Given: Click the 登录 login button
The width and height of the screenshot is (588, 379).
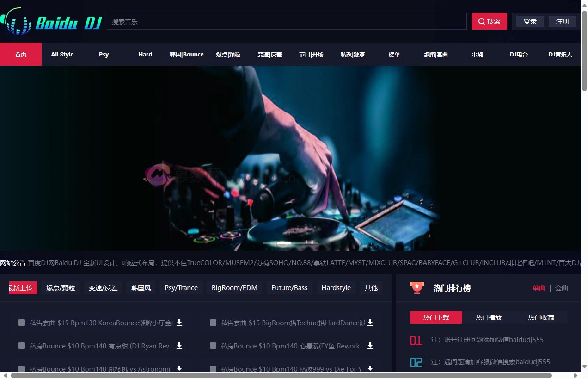Looking at the screenshot, I should pos(530,21).
